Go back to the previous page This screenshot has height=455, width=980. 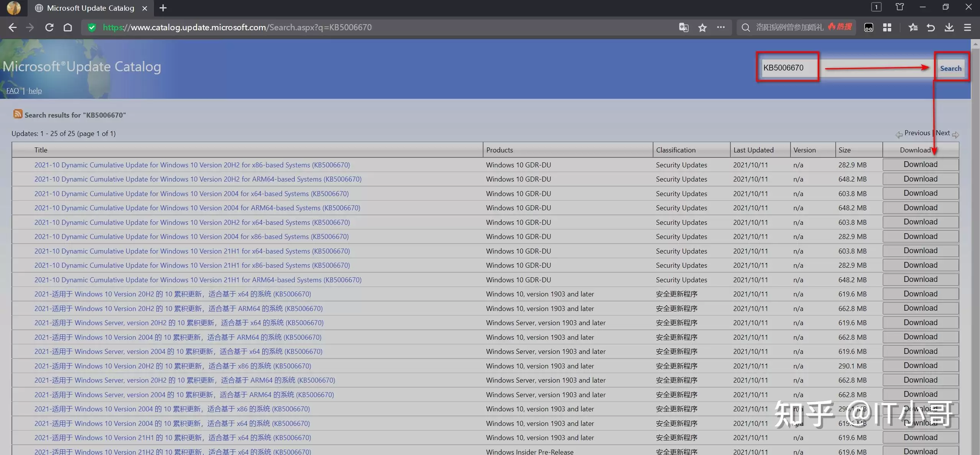(x=13, y=28)
